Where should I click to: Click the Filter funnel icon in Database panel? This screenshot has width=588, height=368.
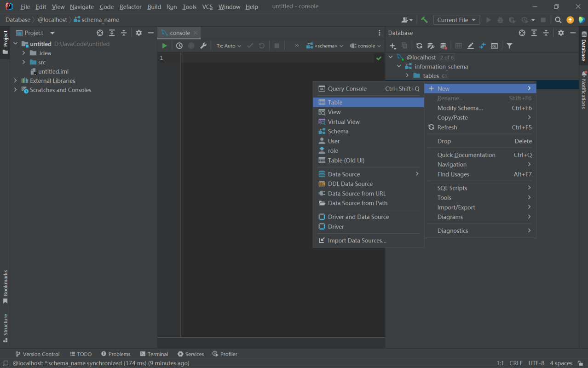point(509,46)
